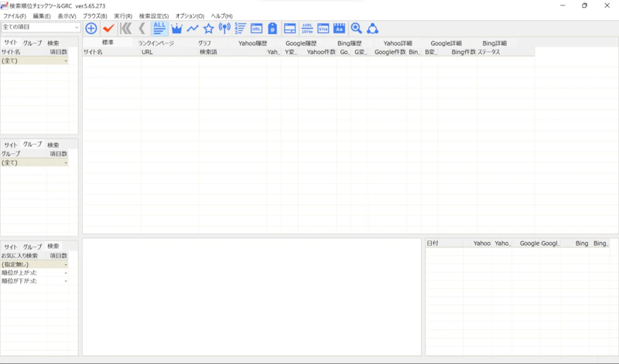Switch to the Google履歴 tab
Image resolution: width=619 pixels, height=364 pixels.
click(301, 43)
